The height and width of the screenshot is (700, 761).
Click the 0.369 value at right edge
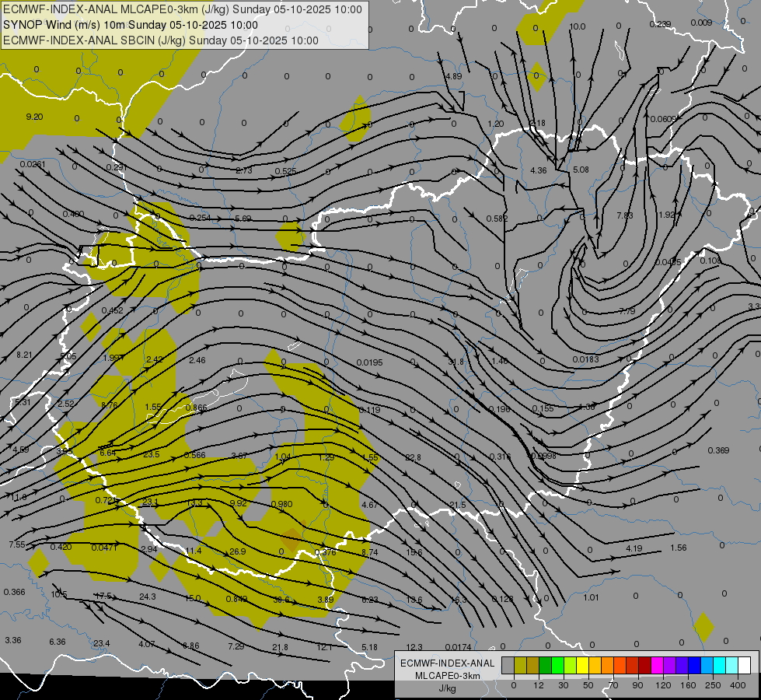pos(718,450)
